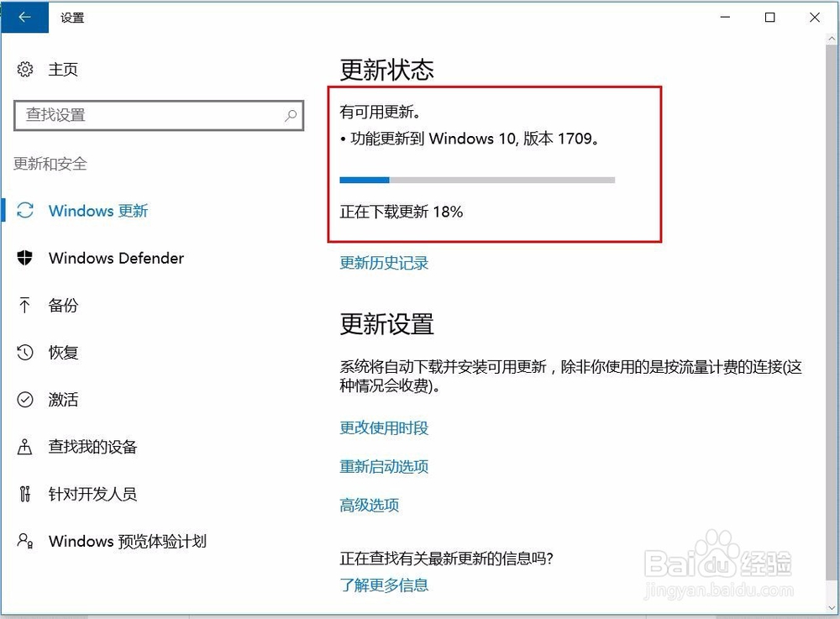Screen dimensions: 840x619
Task: Click the Windows 更新 sync icon
Action: [x=25, y=211]
